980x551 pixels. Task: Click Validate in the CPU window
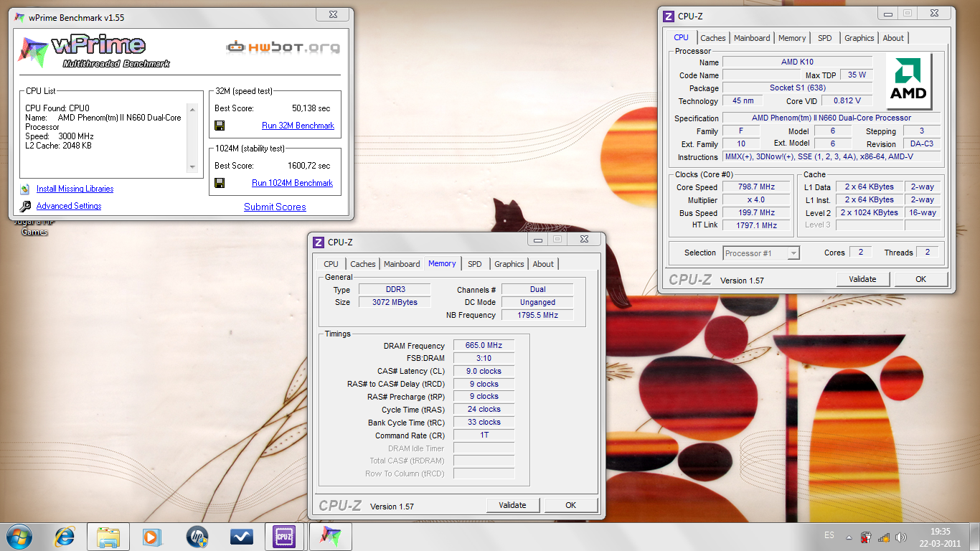pyautogui.click(x=863, y=279)
